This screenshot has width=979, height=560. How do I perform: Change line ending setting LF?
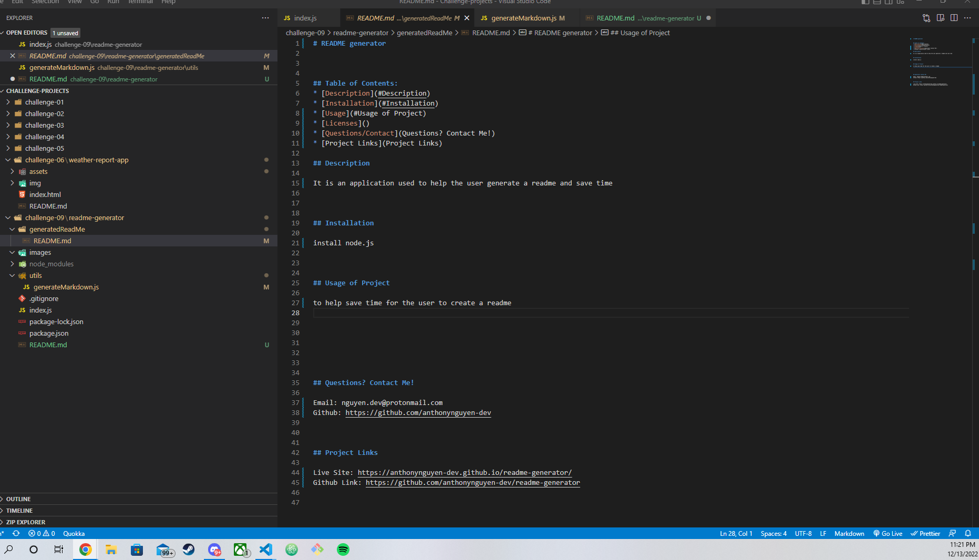(823, 533)
